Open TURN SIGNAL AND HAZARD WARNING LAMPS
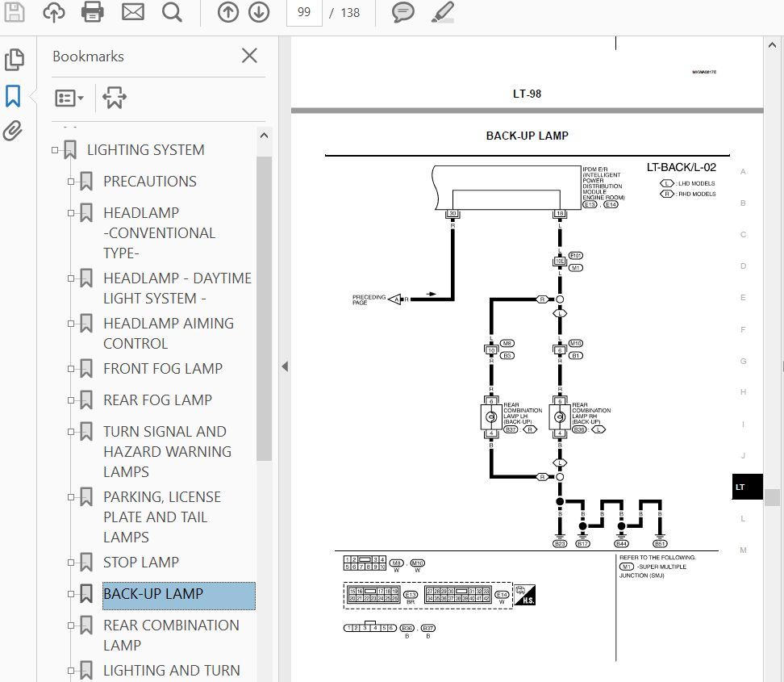784x682 pixels. click(x=167, y=451)
